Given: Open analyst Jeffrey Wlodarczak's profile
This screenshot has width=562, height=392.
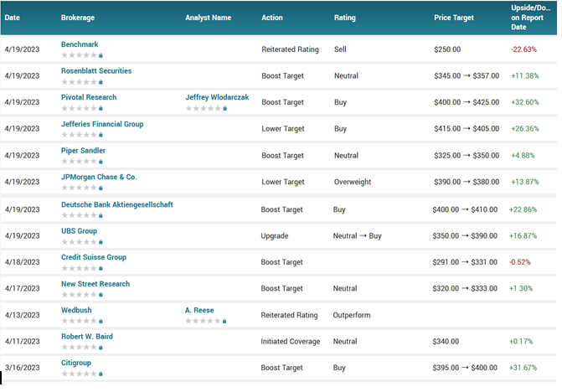Looking at the screenshot, I should [217, 97].
